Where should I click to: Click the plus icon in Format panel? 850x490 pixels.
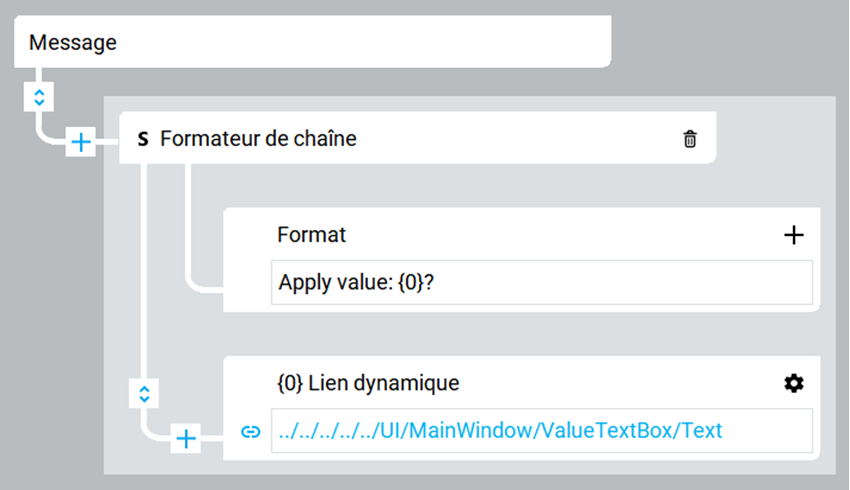(x=793, y=235)
